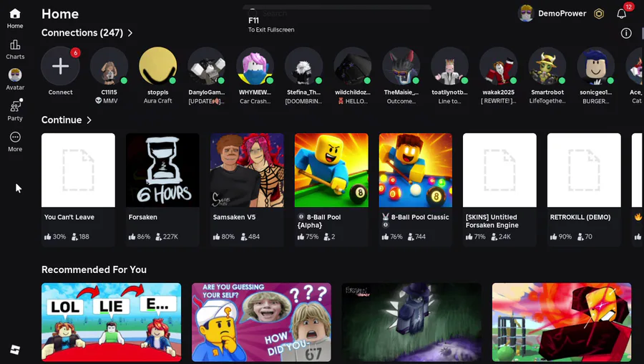Image resolution: width=644 pixels, height=364 pixels.
Task: Click the 86% rating on Forsaken
Action: (140, 237)
